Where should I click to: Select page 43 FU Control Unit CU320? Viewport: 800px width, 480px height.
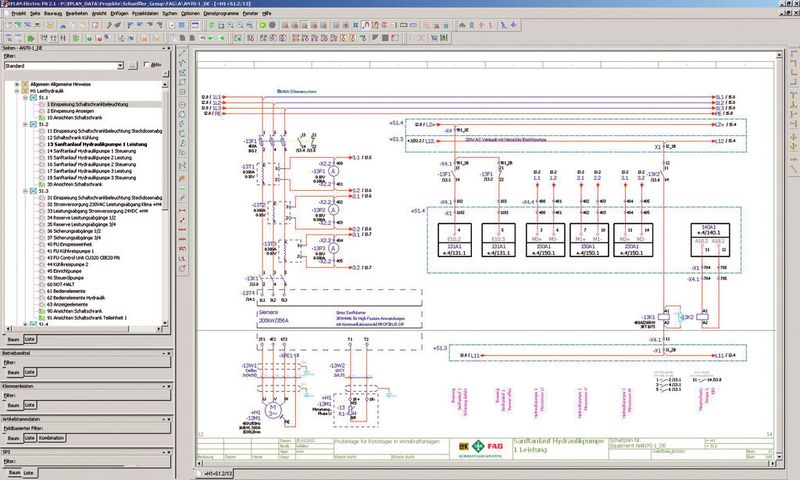pos(83,258)
